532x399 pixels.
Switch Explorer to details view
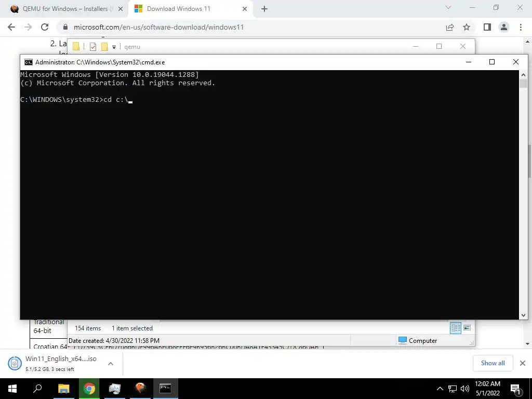pos(456,328)
